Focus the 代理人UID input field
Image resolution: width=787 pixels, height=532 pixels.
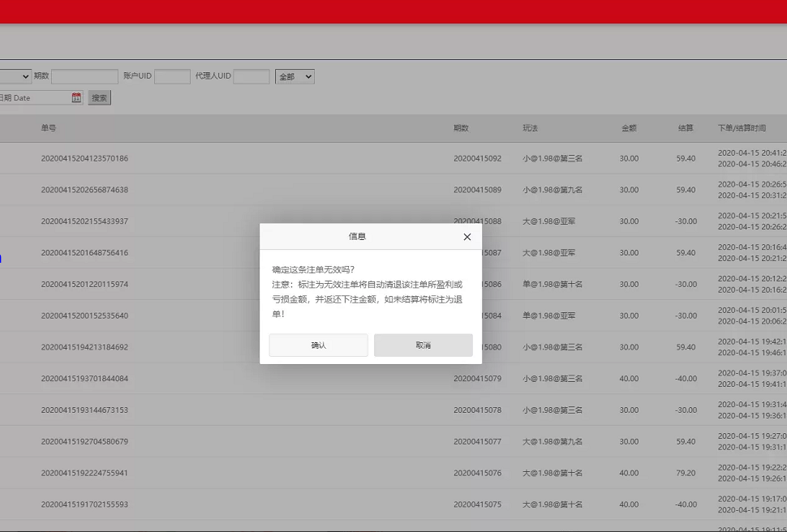click(252, 76)
